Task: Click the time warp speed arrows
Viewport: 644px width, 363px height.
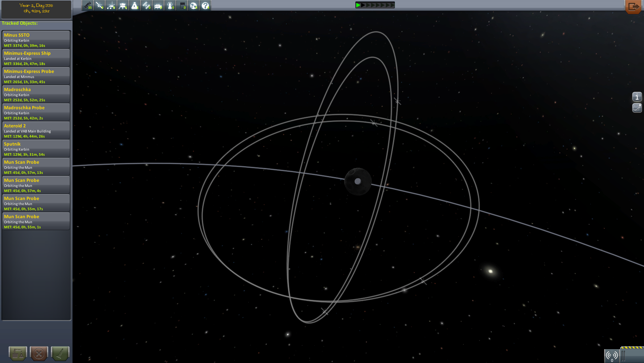Action: (375, 5)
